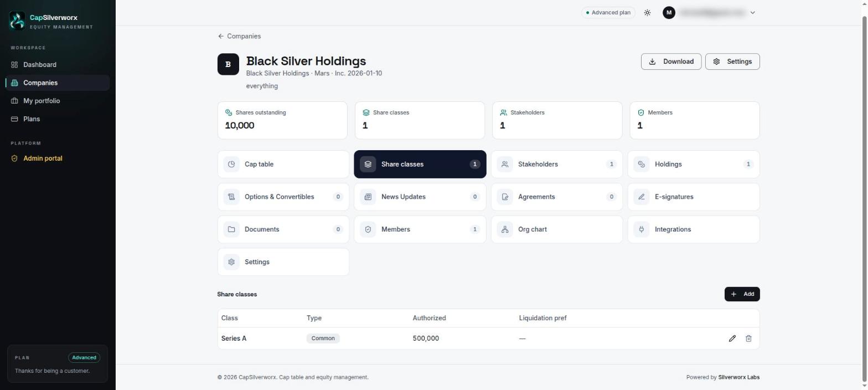Open the Holdings section
The width and height of the screenshot is (868, 390).
[x=694, y=164]
